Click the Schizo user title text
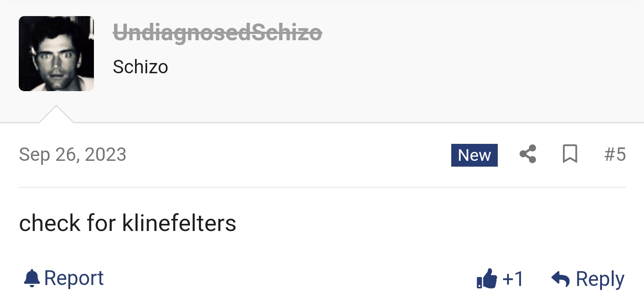 point(140,67)
